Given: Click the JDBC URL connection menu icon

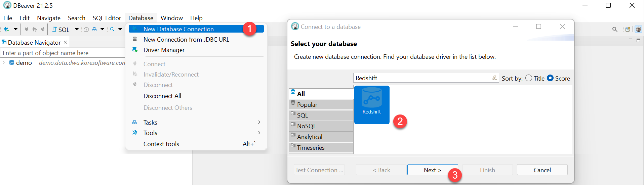Looking at the screenshot, I should pos(135,39).
